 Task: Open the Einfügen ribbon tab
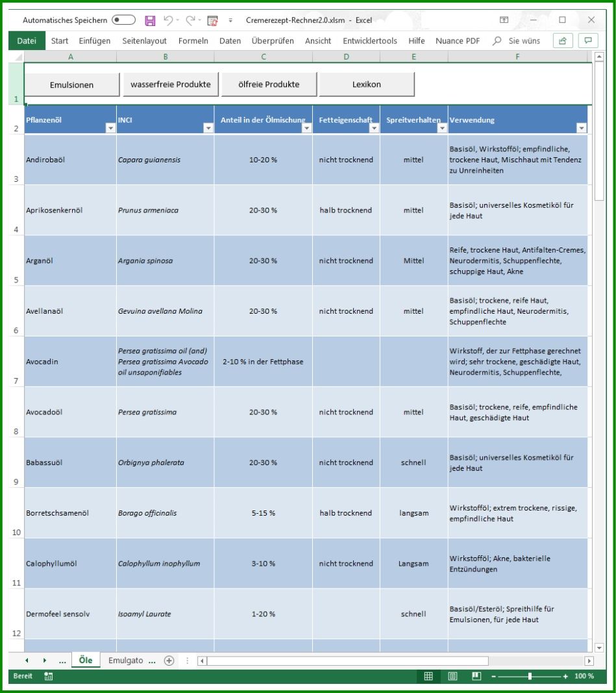[95, 41]
